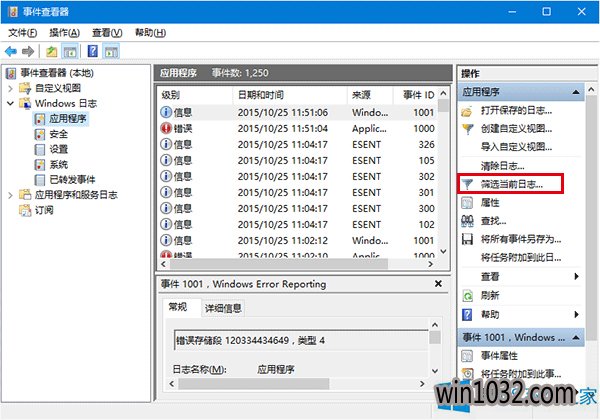Switch to the 详细信息 tab
600x420 pixels.
[223, 308]
